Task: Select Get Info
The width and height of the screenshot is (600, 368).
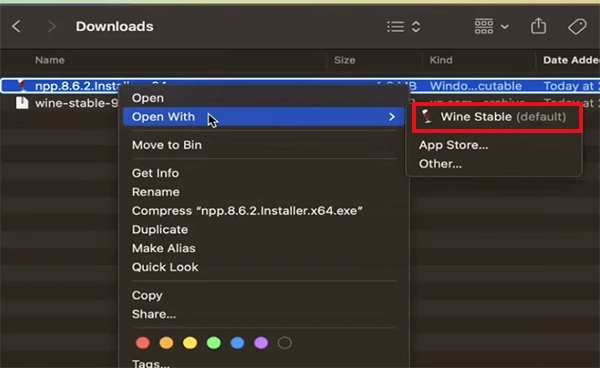Action: (155, 173)
